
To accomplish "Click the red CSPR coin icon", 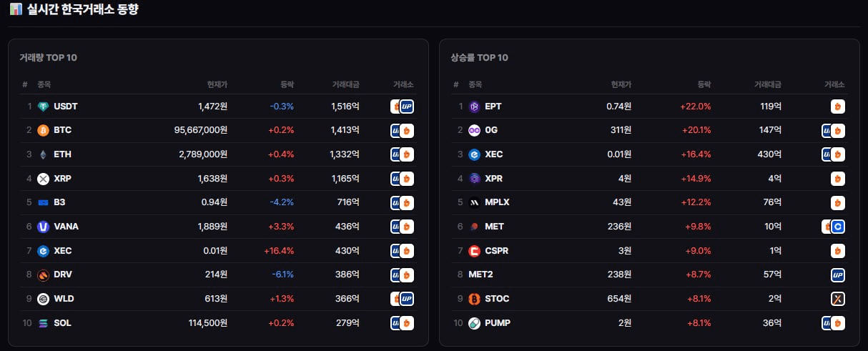I will point(474,251).
